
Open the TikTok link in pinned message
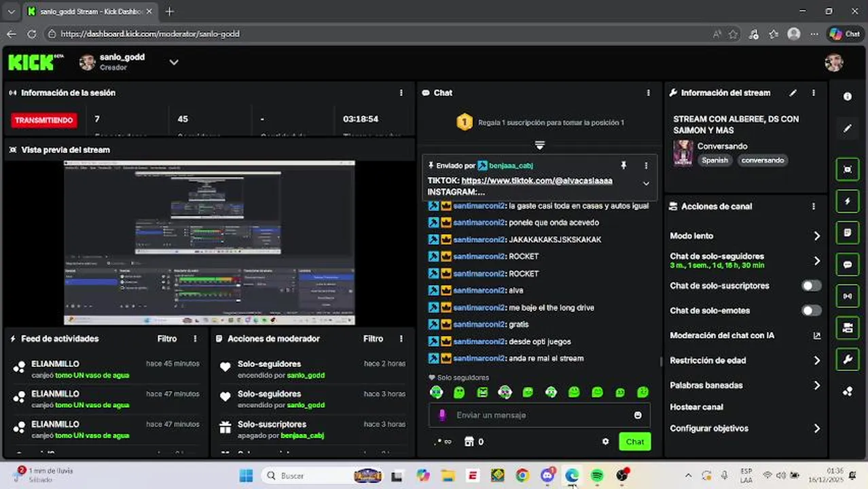coord(537,181)
